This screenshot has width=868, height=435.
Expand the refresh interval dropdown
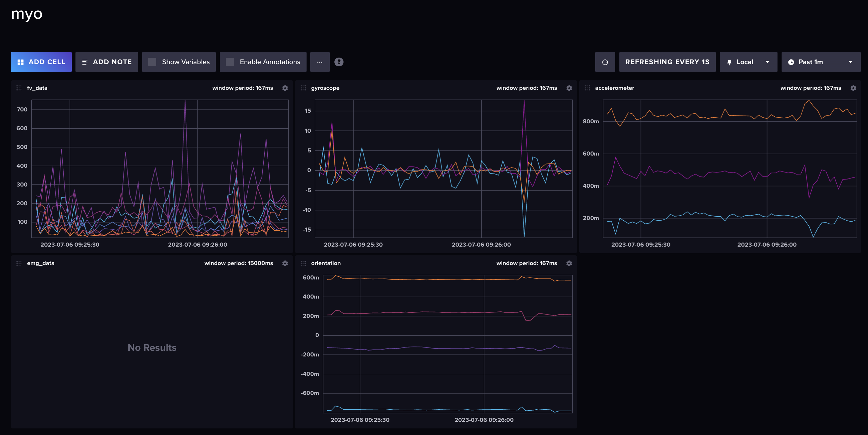coord(667,62)
